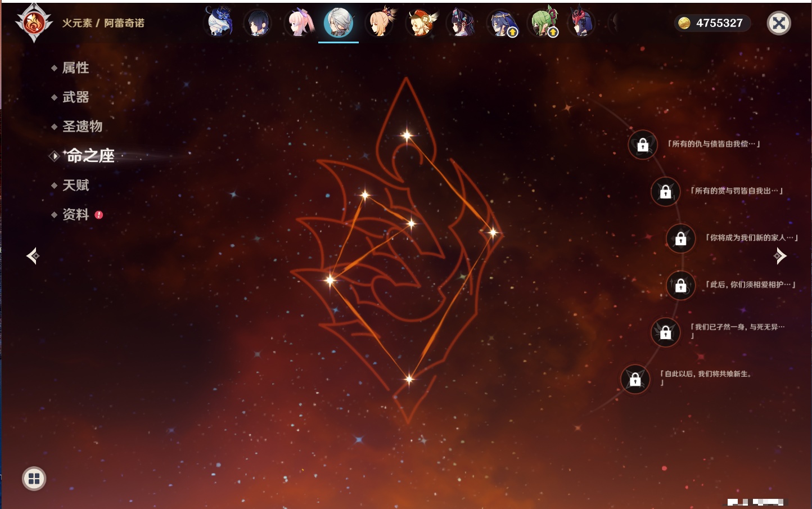Select the blonde Yoimiya avatar
This screenshot has height=509, width=812.
[x=380, y=23]
